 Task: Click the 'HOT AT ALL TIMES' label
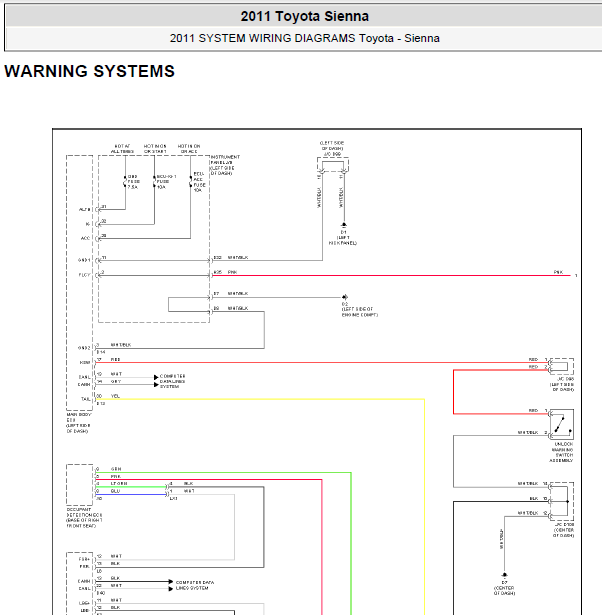coord(122,149)
